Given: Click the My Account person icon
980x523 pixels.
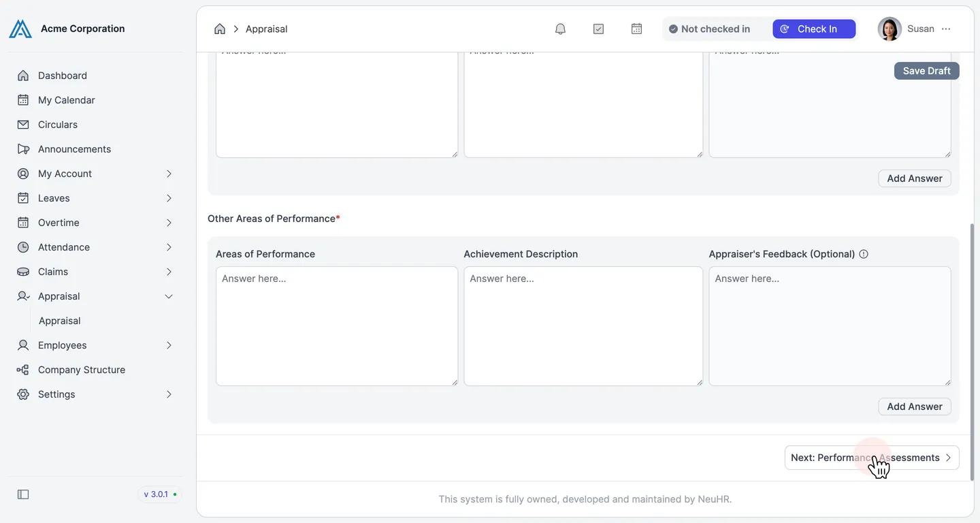Looking at the screenshot, I should (23, 174).
